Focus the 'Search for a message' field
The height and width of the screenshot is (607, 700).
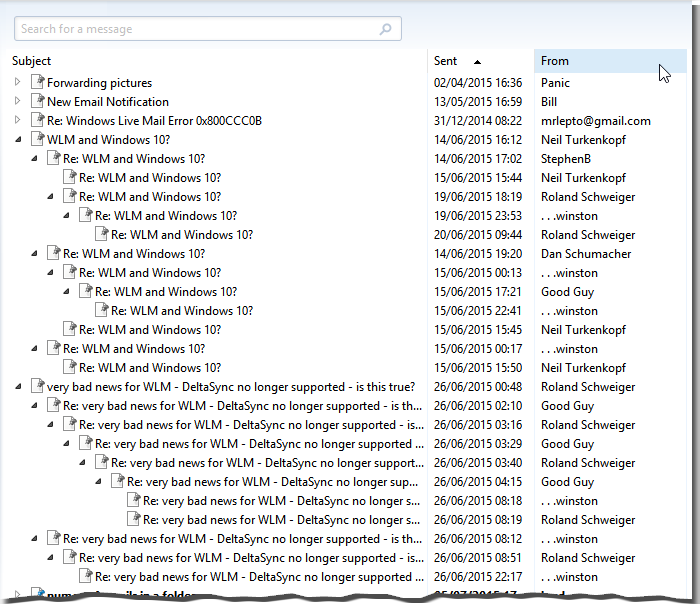coord(208,29)
